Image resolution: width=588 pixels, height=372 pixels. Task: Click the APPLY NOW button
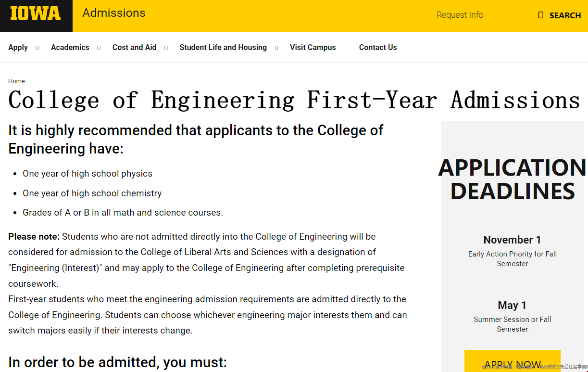pos(513,361)
